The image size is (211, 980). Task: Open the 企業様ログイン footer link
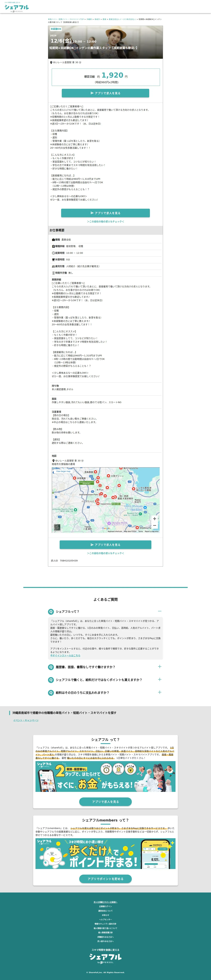coord(105,907)
